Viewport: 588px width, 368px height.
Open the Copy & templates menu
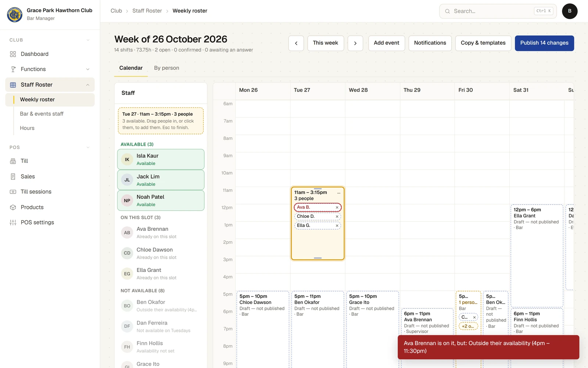click(483, 43)
